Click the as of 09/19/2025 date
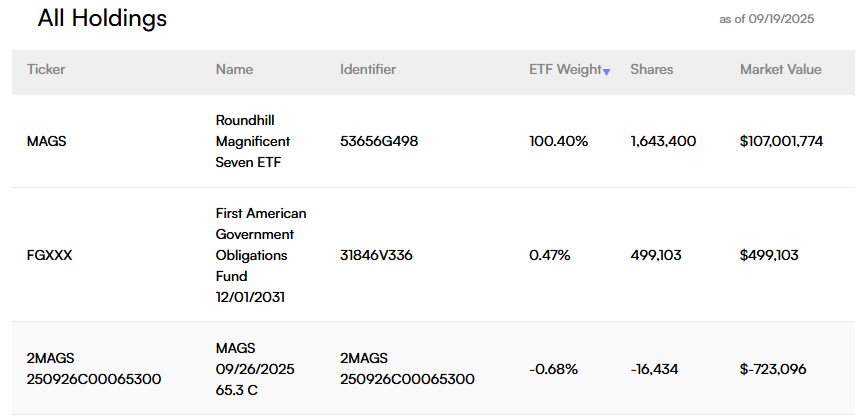This screenshot has width=859, height=419. click(x=768, y=19)
